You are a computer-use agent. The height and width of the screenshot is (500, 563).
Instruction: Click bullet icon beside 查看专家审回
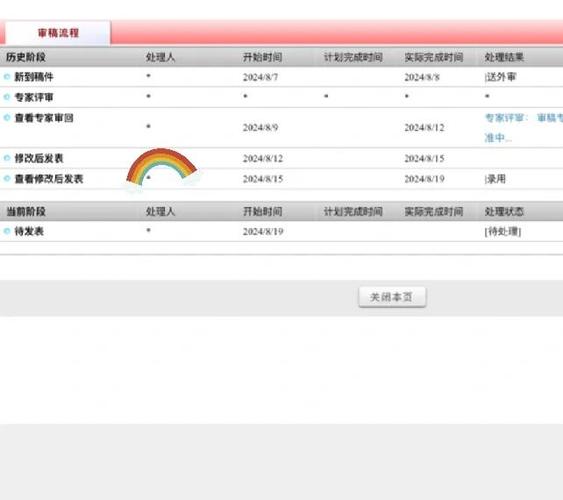click(7, 117)
